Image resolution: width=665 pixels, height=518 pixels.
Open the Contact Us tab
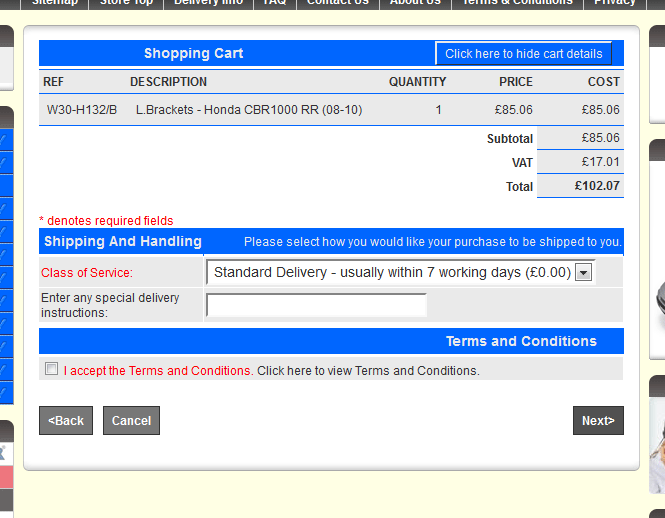337,3
